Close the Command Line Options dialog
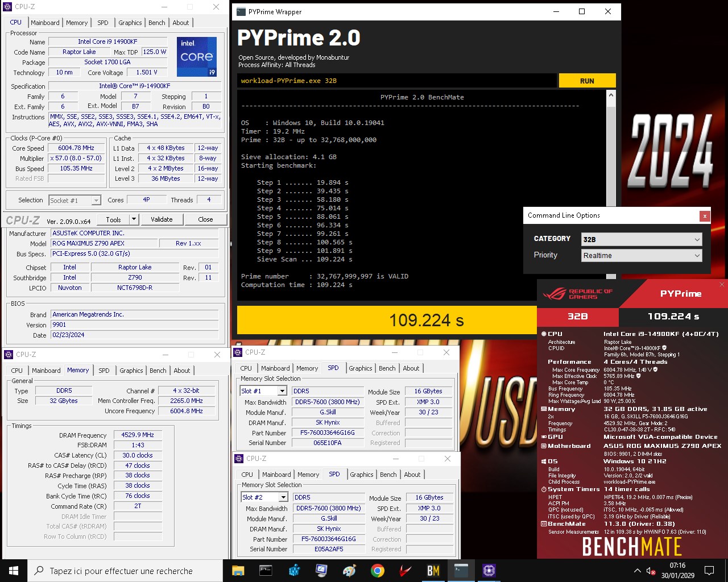Viewport: 728px width, 582px height. 705,216
